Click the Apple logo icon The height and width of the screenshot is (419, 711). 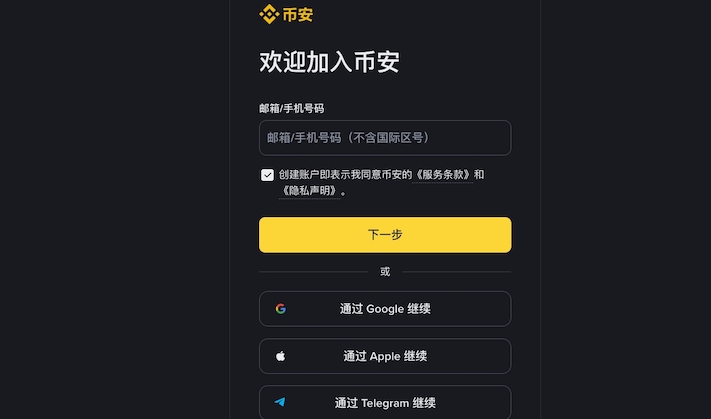(281, 356)
